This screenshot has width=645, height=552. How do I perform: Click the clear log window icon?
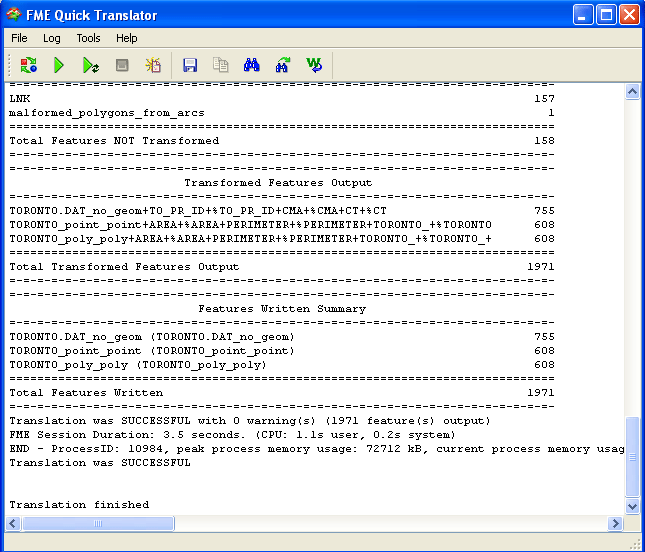point(153,65)
